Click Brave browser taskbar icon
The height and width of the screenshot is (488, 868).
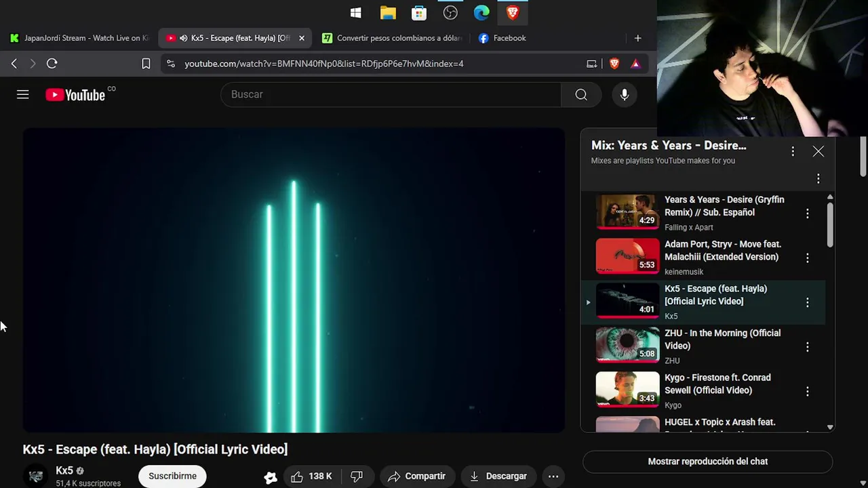pos(513,13)
